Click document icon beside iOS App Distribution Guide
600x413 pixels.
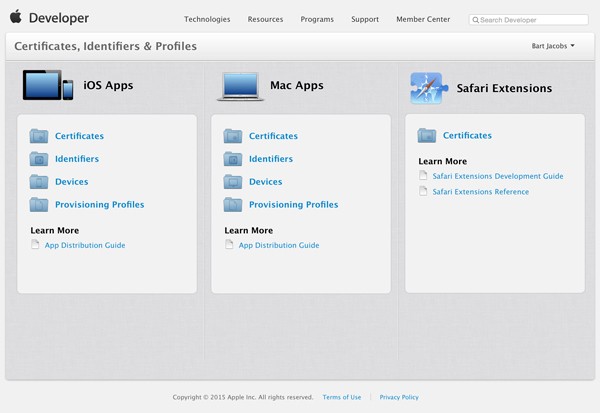(35, 244)
